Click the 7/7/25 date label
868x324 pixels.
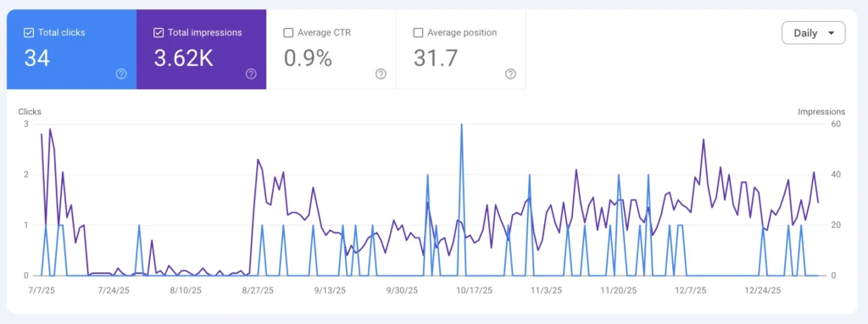(x=42, y=290)
